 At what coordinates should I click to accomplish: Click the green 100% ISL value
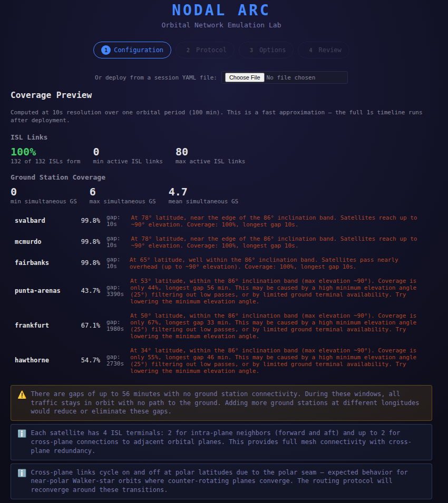click(x=23, y=152)
